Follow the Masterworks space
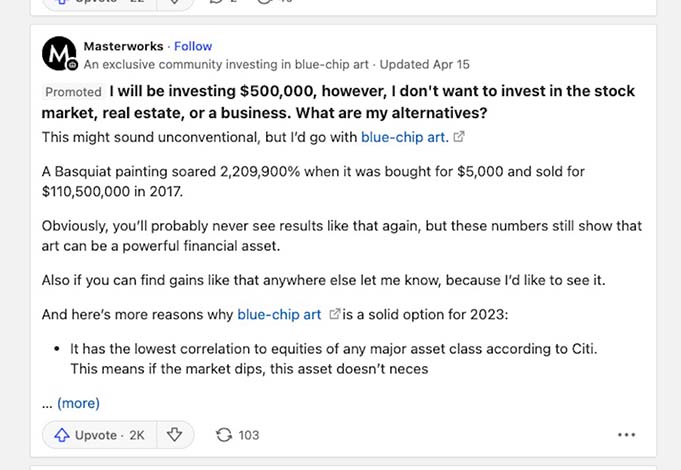 [x=193, y=46]
